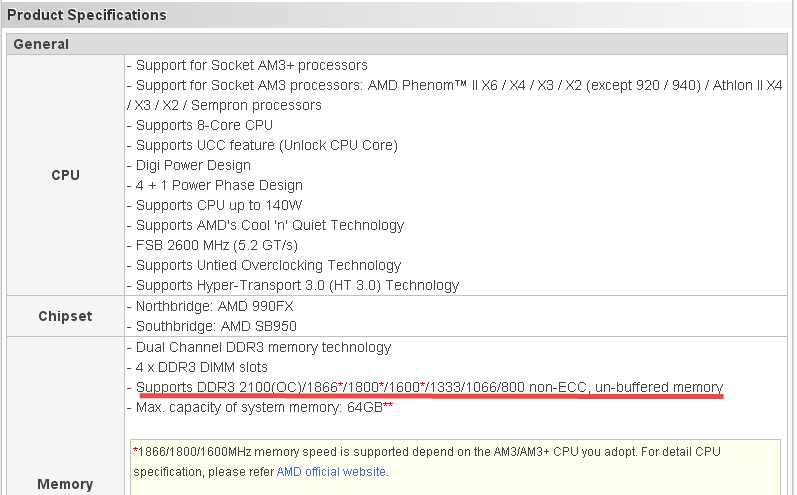This screenshot has width=797, height=495.
Task: Click the CPU row label
Action: click(x=64, y=175)
